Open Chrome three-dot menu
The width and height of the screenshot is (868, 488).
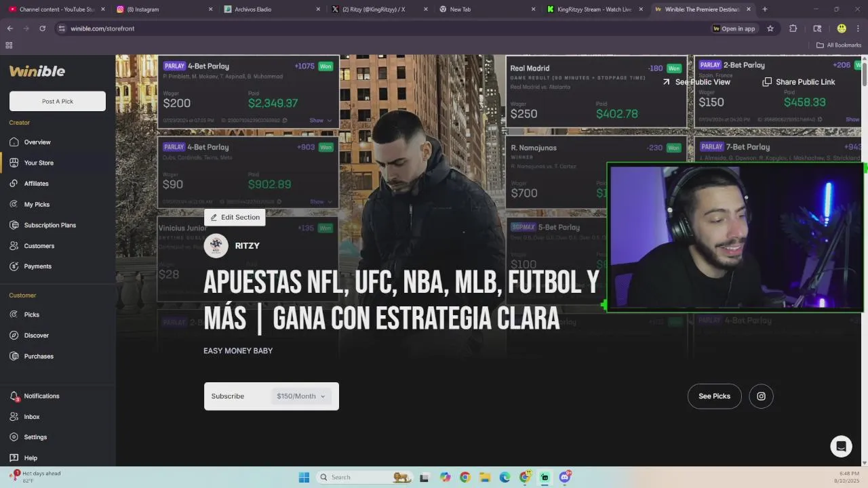(x=859, y=28)
